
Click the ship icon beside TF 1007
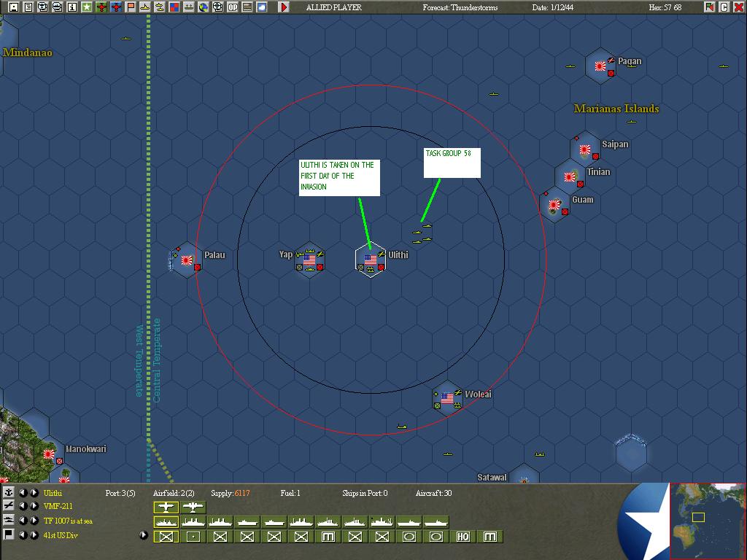pos(8,520)
